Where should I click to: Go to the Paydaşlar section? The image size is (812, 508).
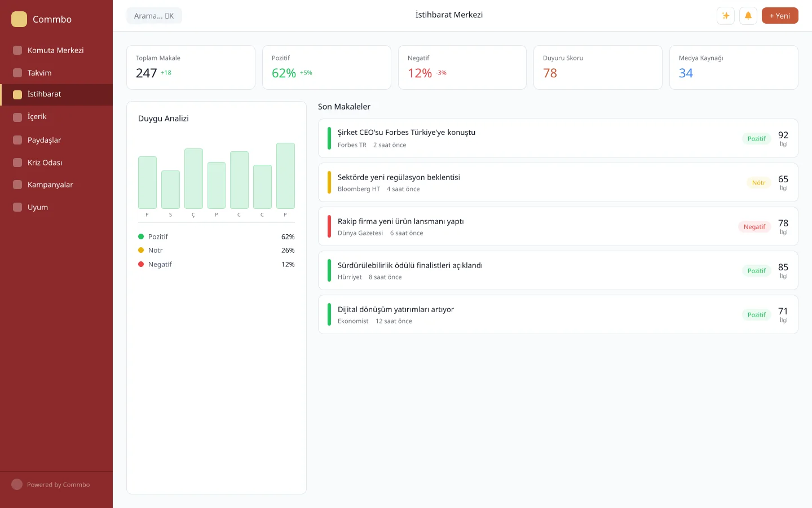[44, 140]
